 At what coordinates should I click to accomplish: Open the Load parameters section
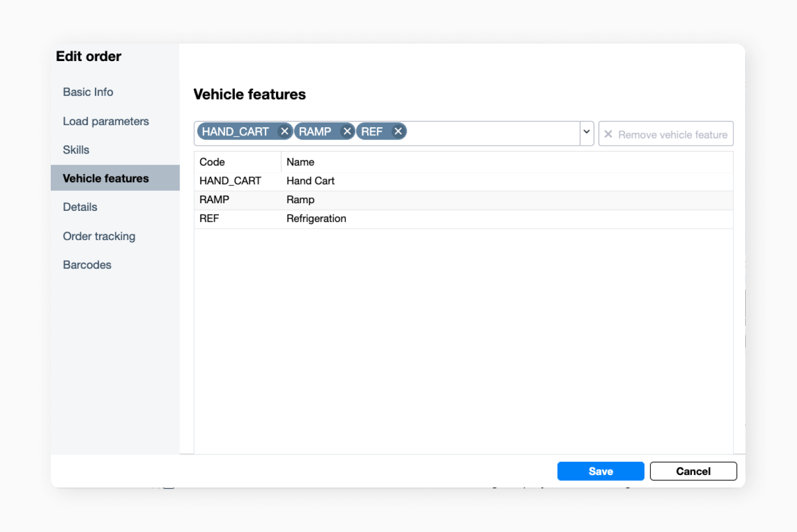[x=106, y=122]
